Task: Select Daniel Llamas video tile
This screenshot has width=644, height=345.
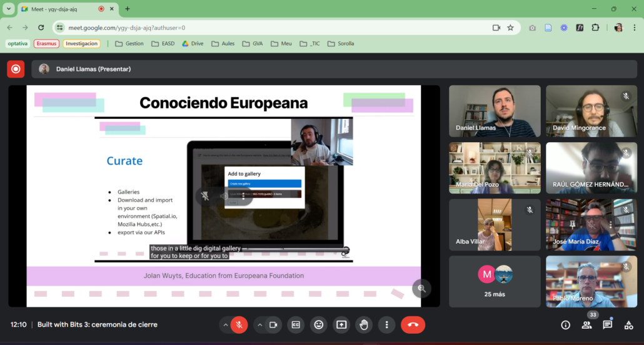Action: [495, 111]
